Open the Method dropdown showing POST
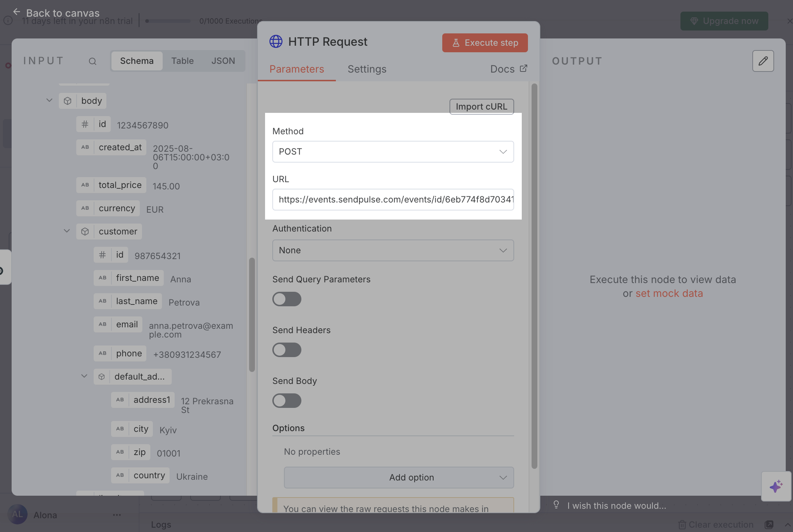 tap(393, 152)
